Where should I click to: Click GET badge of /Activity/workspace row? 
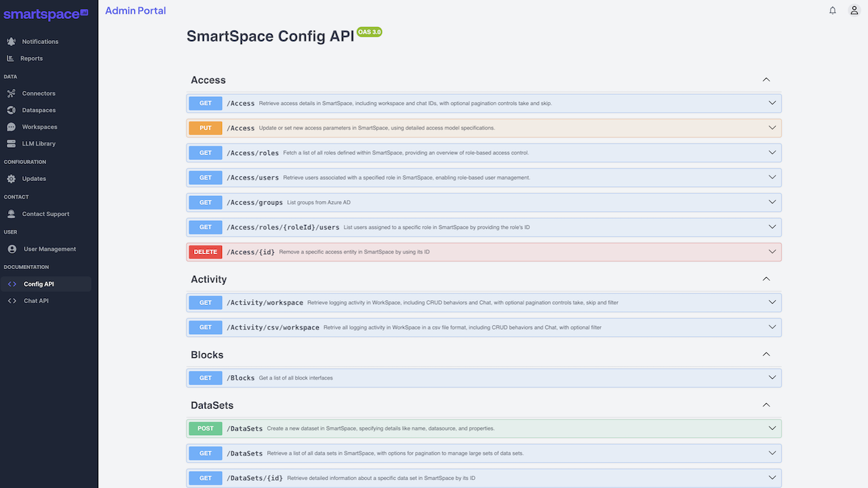205,302
